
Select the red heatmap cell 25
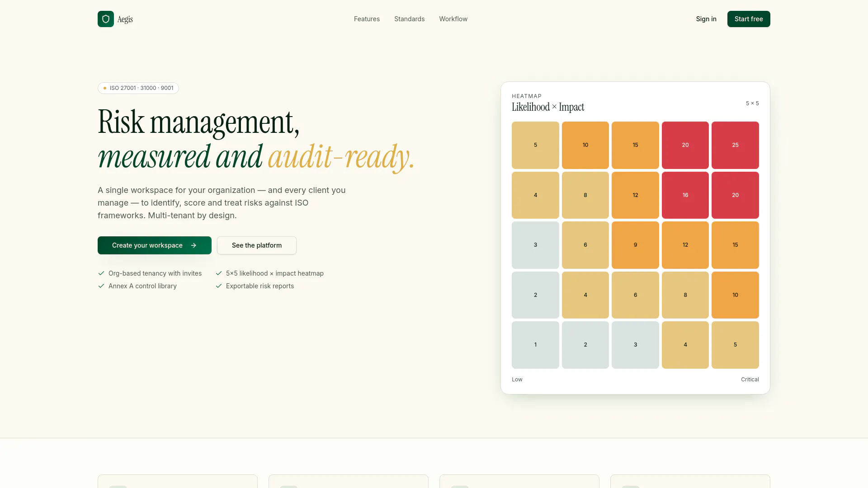735,145
